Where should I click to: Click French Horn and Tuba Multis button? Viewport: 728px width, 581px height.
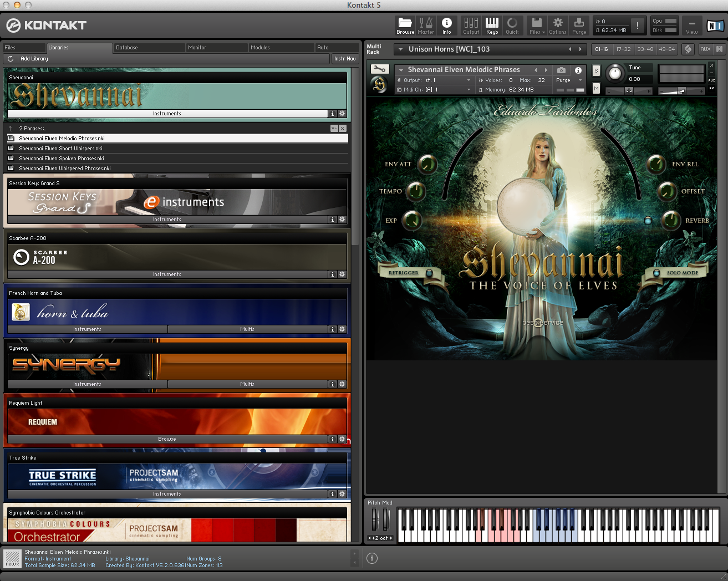[247, 329]
